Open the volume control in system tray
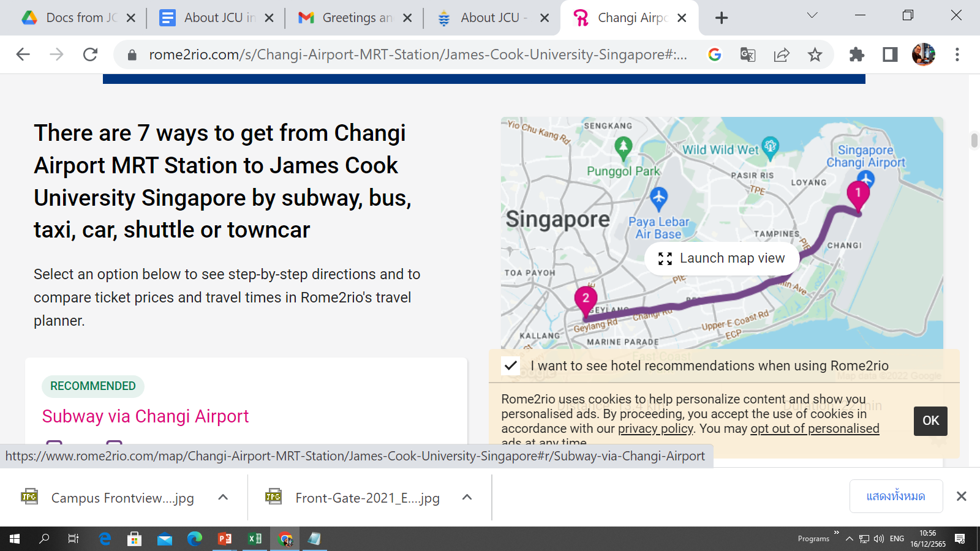Image resolution: width=980 pixels, height=551 pixels. click(x=879, y=539)
